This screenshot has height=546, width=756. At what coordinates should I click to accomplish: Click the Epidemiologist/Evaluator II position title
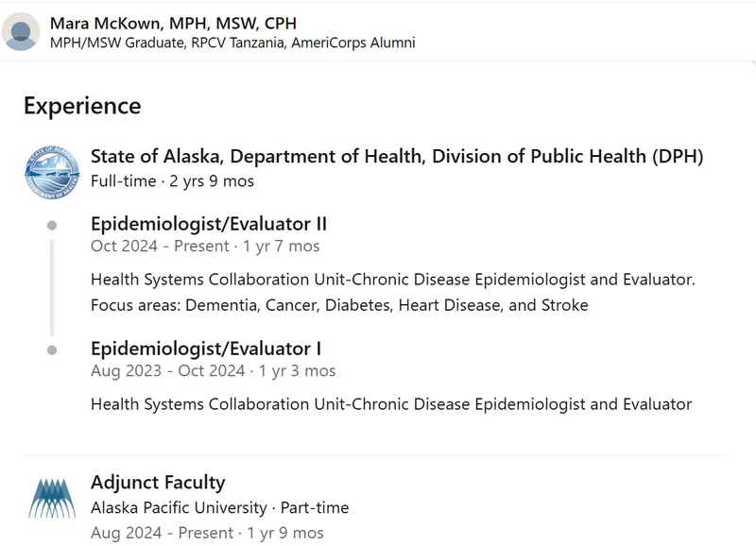click(x=209, y=224)
